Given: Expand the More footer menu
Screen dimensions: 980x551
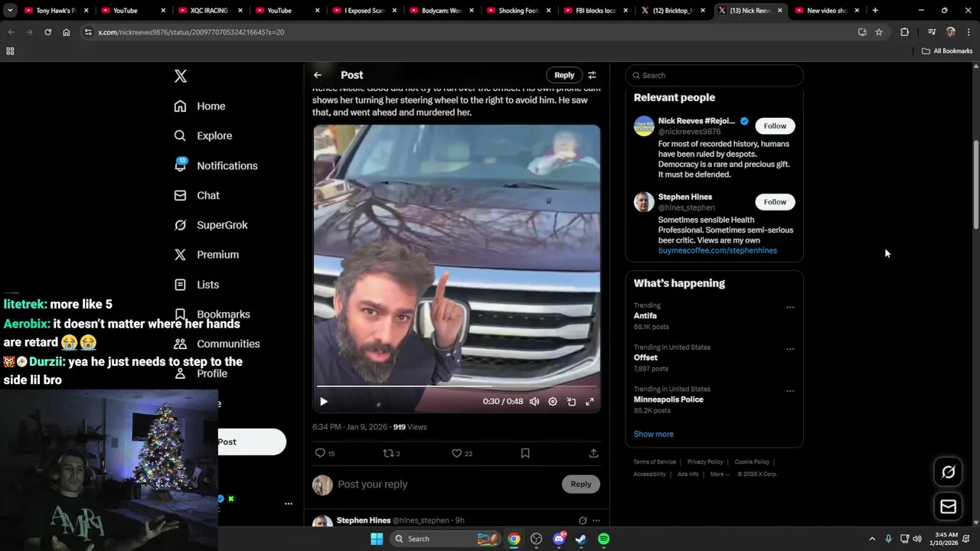Looking at the screenshot, I should pos(720,474).
